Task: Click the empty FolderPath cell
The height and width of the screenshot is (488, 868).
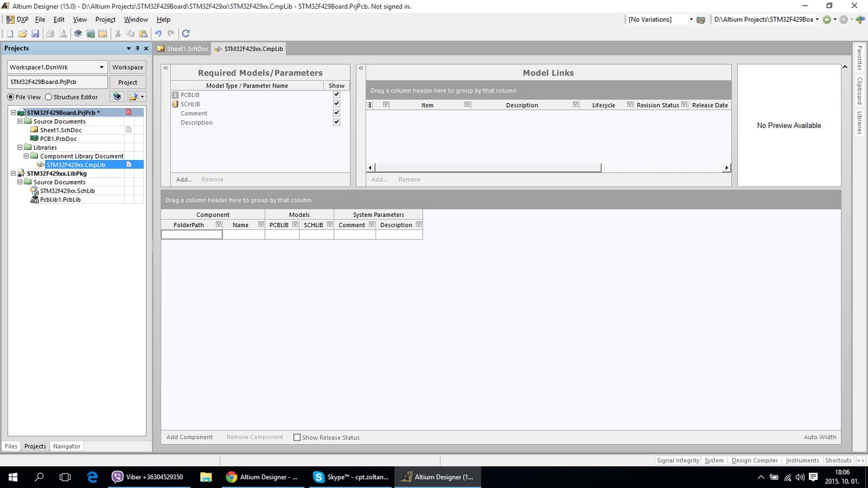Action: coord(192,235)
